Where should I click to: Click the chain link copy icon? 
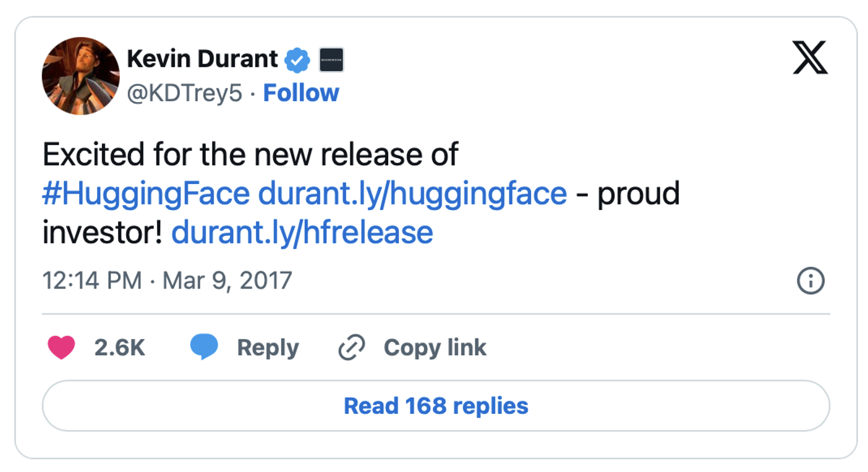coord(352,347)
